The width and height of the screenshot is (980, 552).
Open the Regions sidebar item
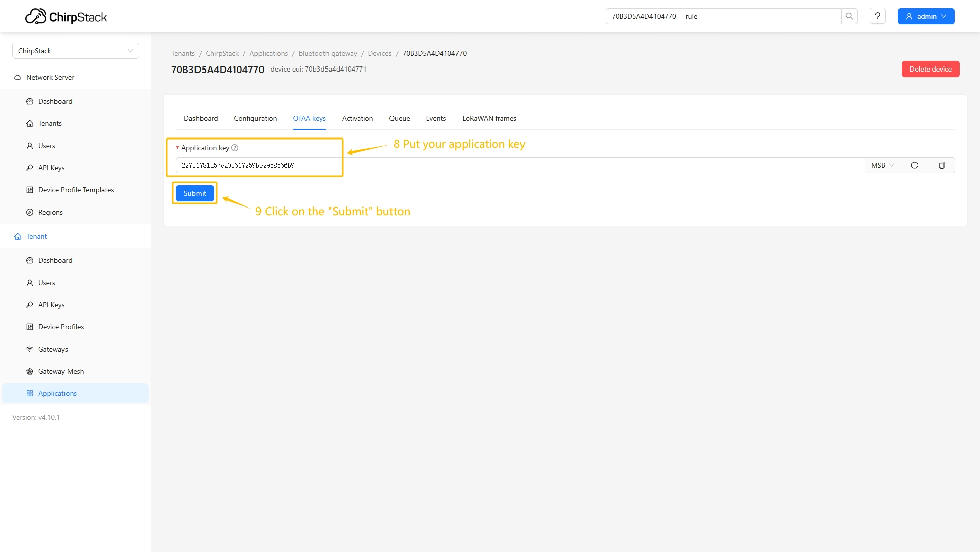pyautogui.click(x=50, y=212)
